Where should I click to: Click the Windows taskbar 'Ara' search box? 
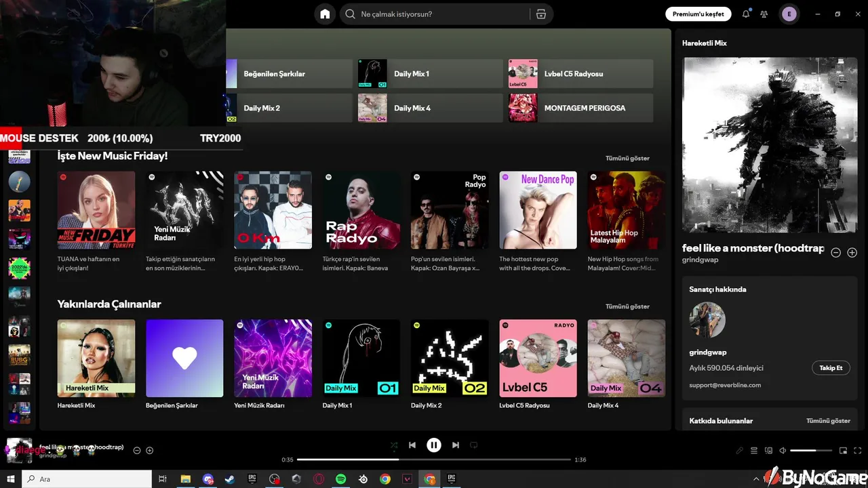[87, 479]
